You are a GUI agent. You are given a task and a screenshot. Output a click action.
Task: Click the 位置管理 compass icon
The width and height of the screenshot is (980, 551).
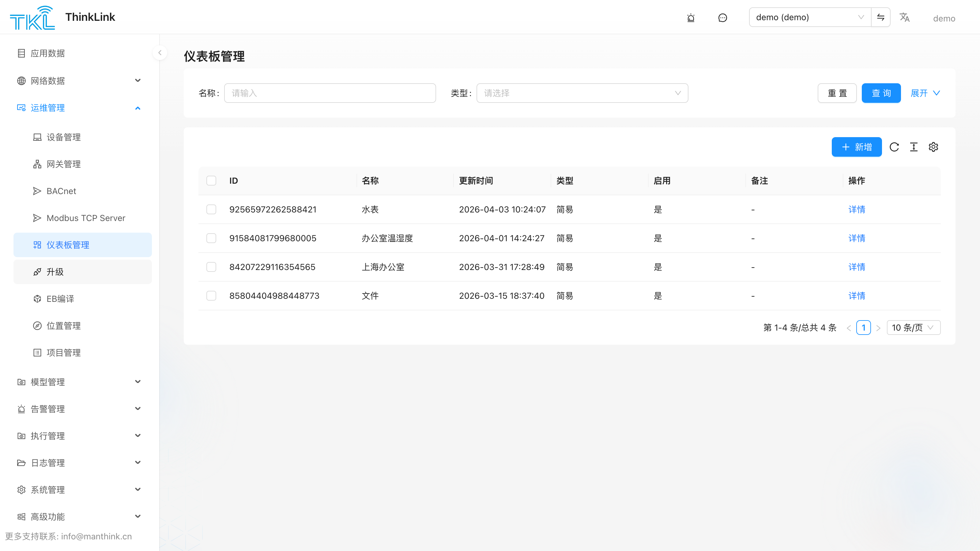click(37, 326)
